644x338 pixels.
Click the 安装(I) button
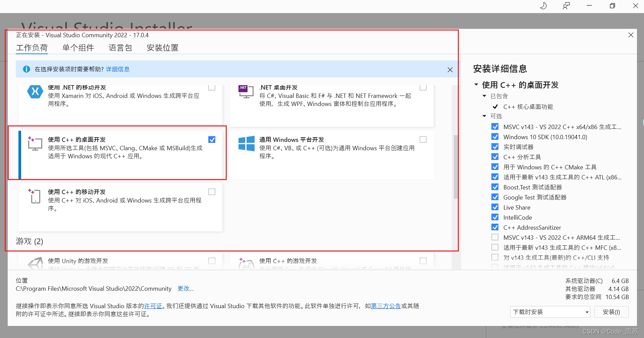click(611, 312)
